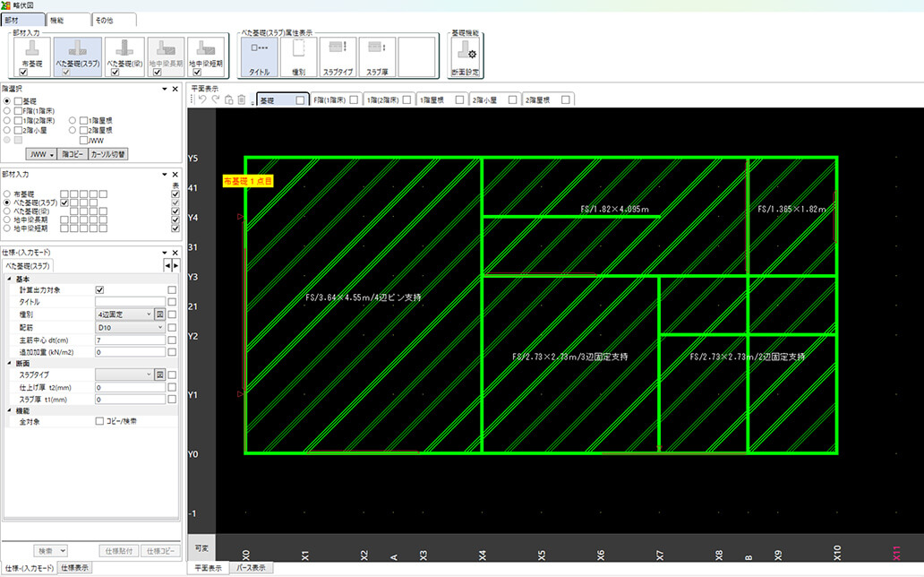
Task: Select the F階(1階床) floor radio button
Action: 7,110
